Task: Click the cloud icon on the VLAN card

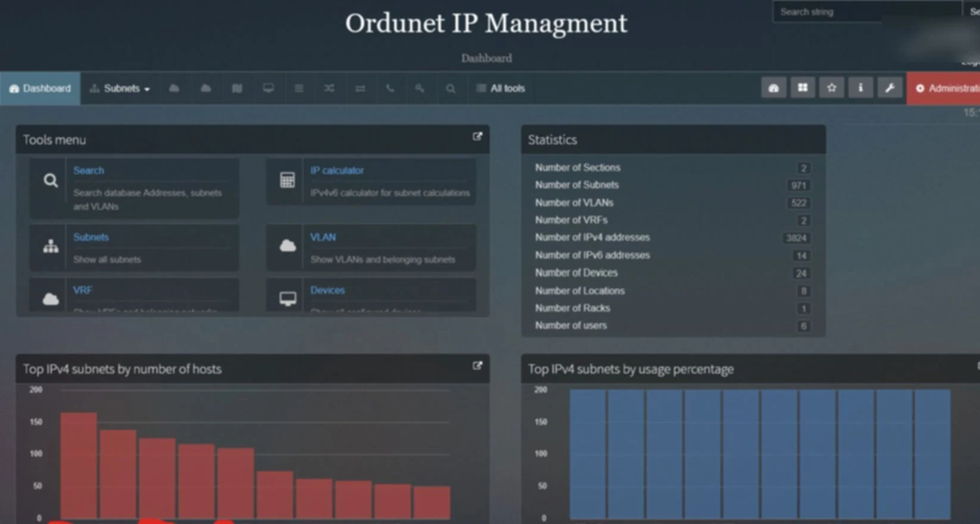Action: tap(288, 245)
